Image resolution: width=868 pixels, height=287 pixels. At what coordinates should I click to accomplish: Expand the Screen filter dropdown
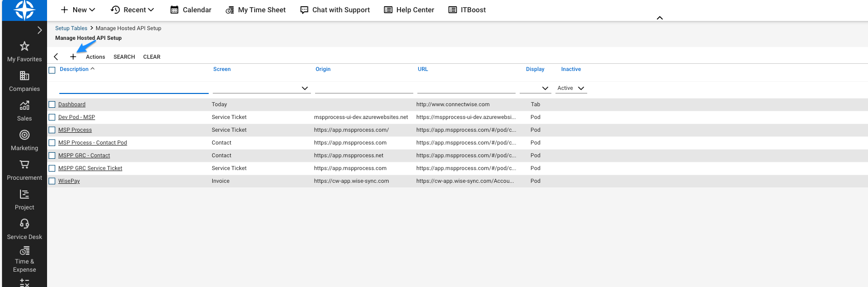point(305,88)
